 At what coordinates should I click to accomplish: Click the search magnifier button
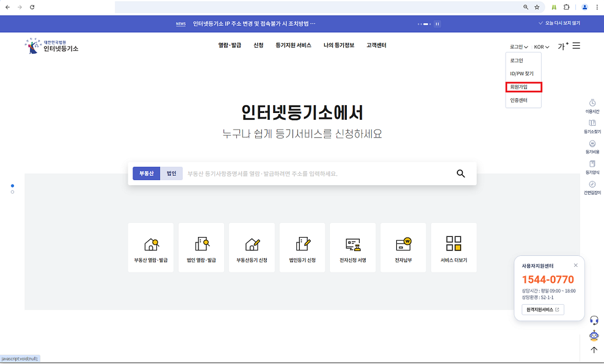tap(460, 173)
